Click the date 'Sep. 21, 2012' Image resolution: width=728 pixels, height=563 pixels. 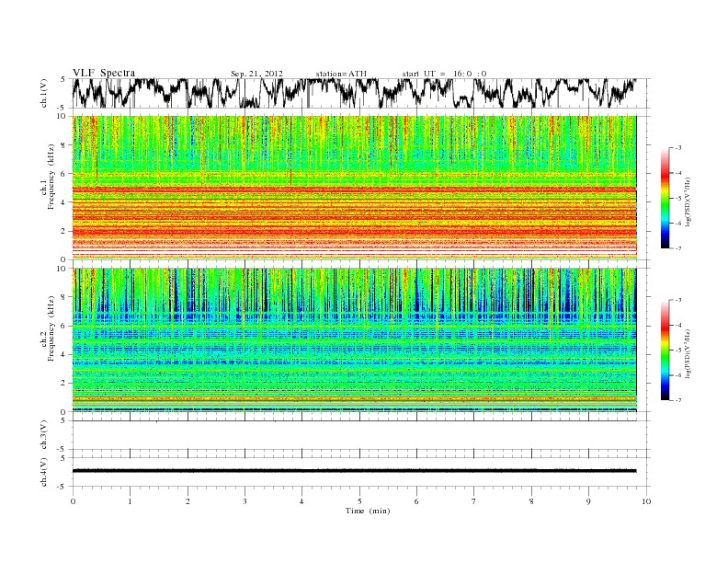tap(256, 74)
